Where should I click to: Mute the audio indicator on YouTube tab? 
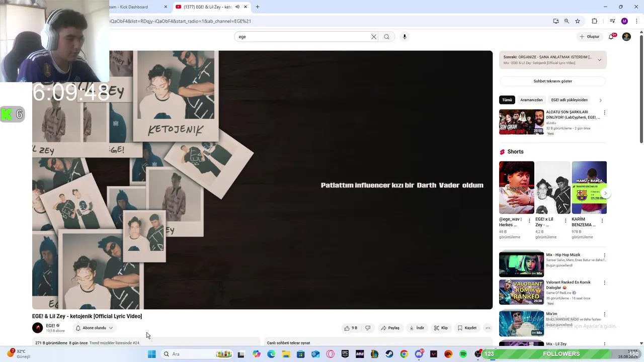237,7
